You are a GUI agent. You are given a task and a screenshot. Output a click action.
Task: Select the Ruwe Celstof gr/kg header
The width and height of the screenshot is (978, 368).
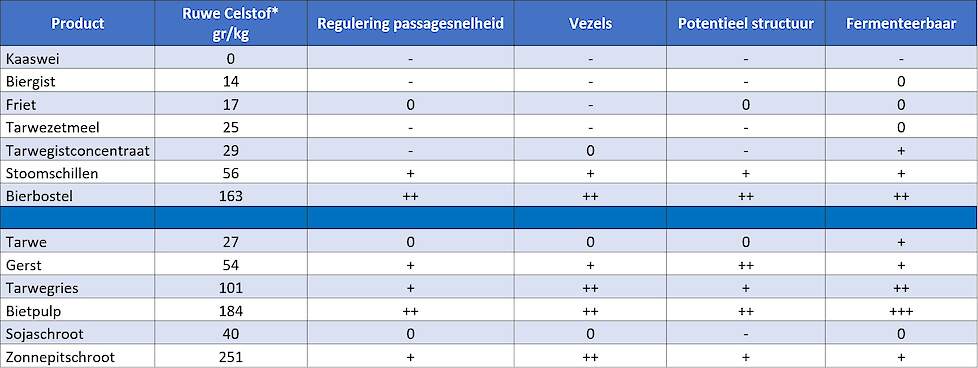[231, 23]
